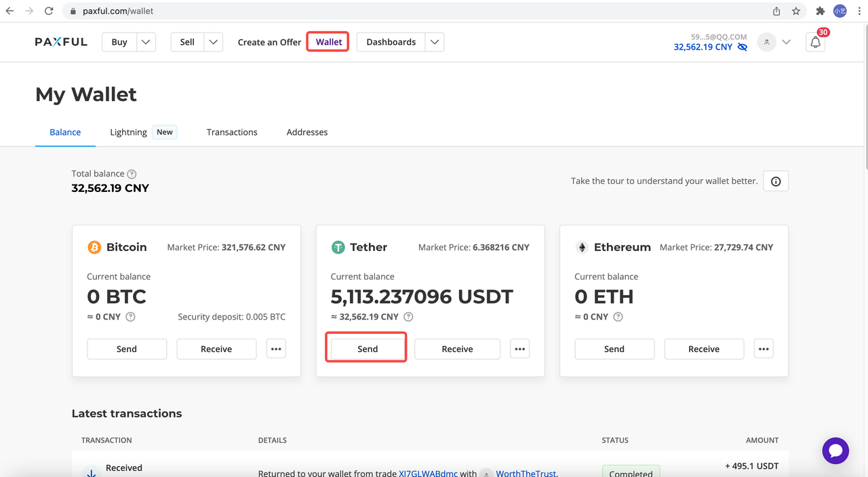Toggle the header balance visibility eye icon
The height and width of the screenshot is (477, 868).
tap(743, 47)
